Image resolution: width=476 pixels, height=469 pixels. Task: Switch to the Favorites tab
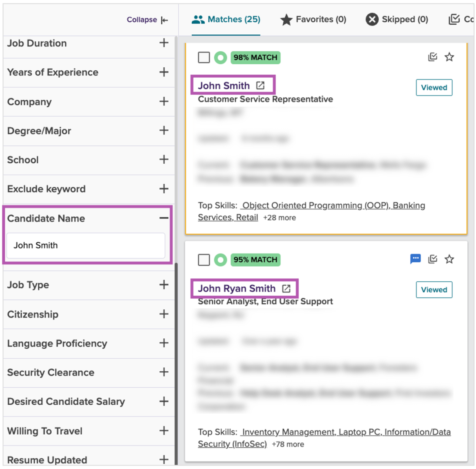click(313, 20)
